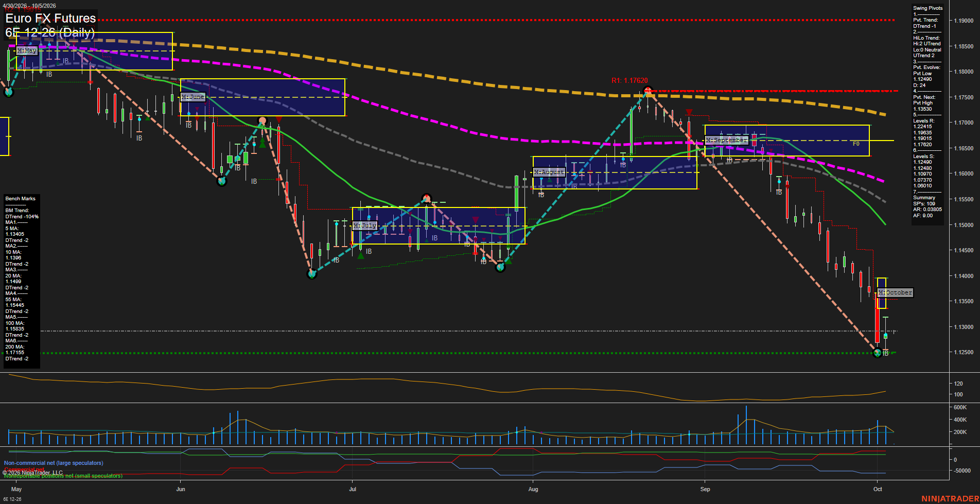Click the M:September monthly range label
The width and height of the screenshot is (980, 504).
(x=726, y=140)
